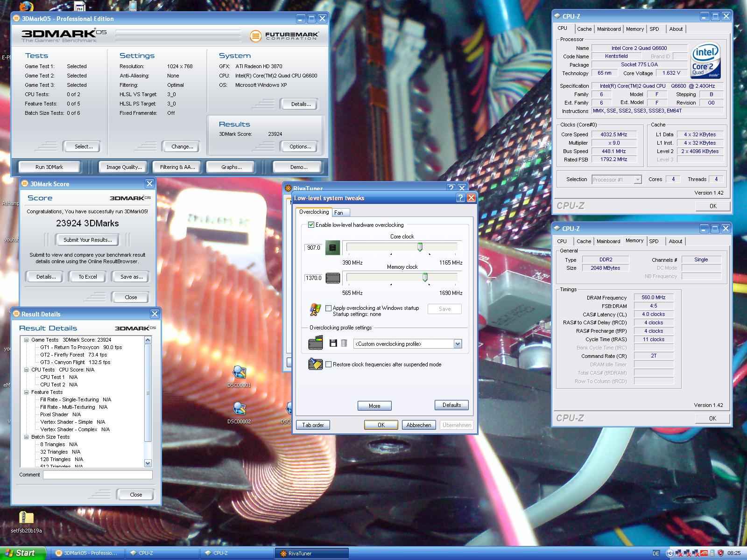Viewport: 747px width, 560px height.
Task: Click the 3DMark05 taskbar button
Action: coord(87,553)
